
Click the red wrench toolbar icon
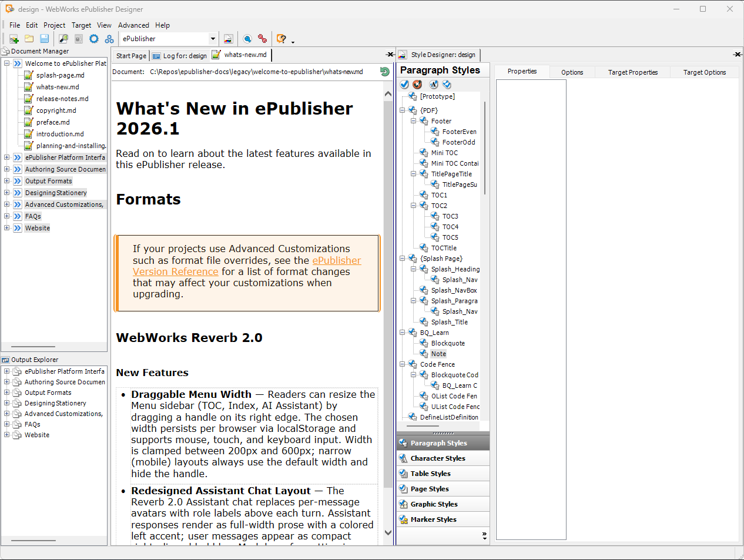point(262,39)
